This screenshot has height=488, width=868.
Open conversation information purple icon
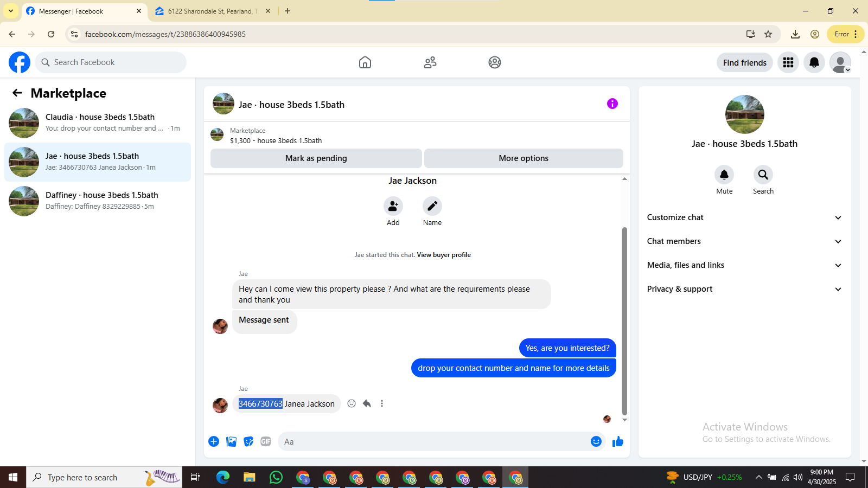[x=612, y=104]
